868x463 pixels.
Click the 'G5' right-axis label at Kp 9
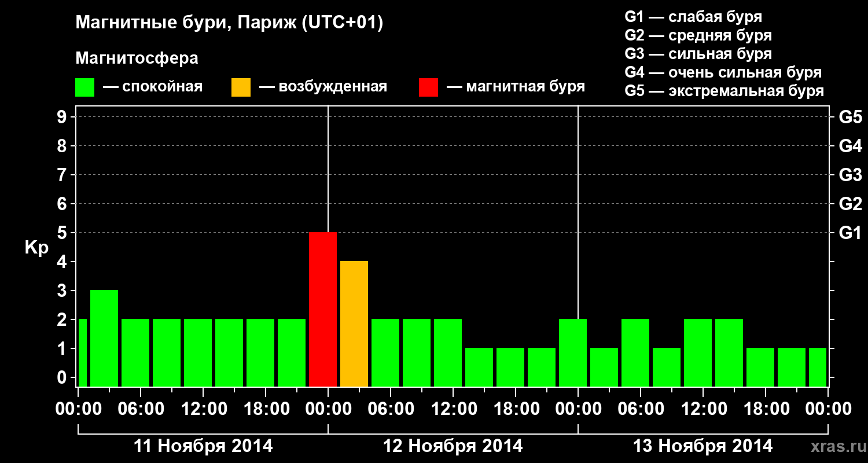851,117
